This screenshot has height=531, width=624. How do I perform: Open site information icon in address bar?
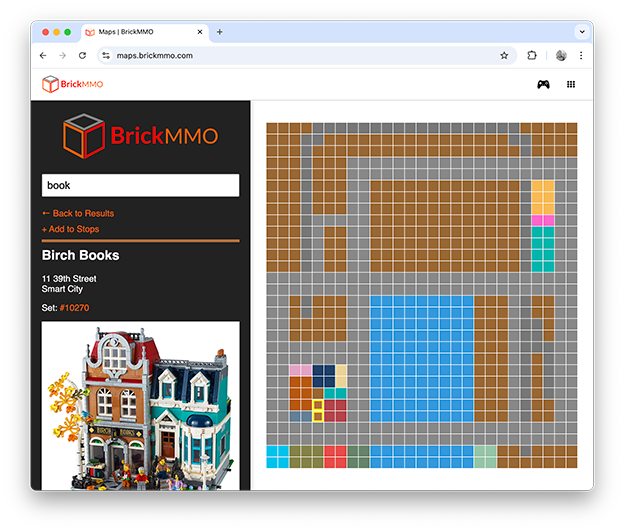[106, 56]
